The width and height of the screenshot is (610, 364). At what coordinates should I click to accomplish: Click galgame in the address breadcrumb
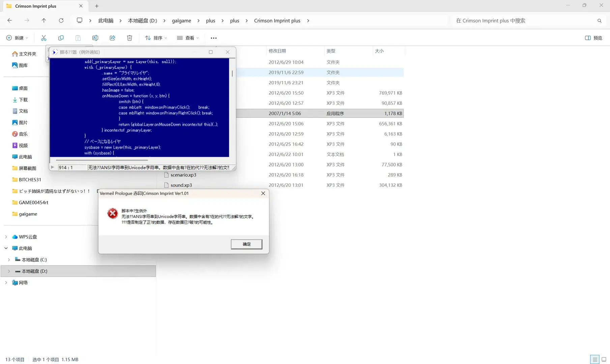pos(181,21)
